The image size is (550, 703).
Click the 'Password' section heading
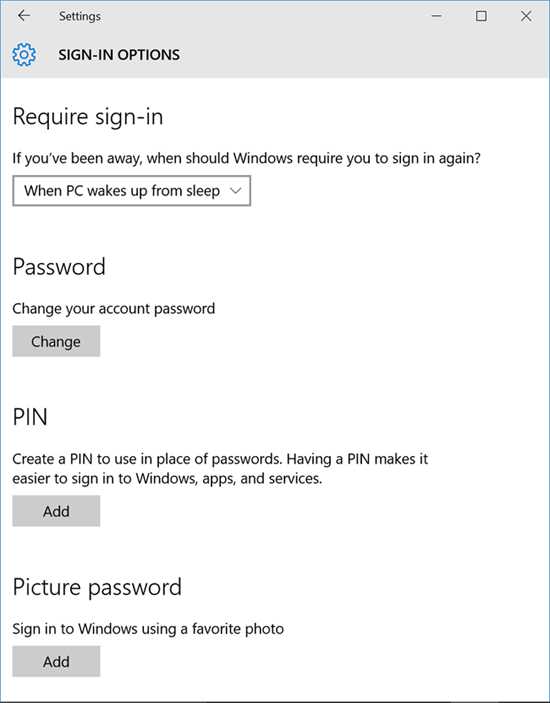click(x=59, y=266)
